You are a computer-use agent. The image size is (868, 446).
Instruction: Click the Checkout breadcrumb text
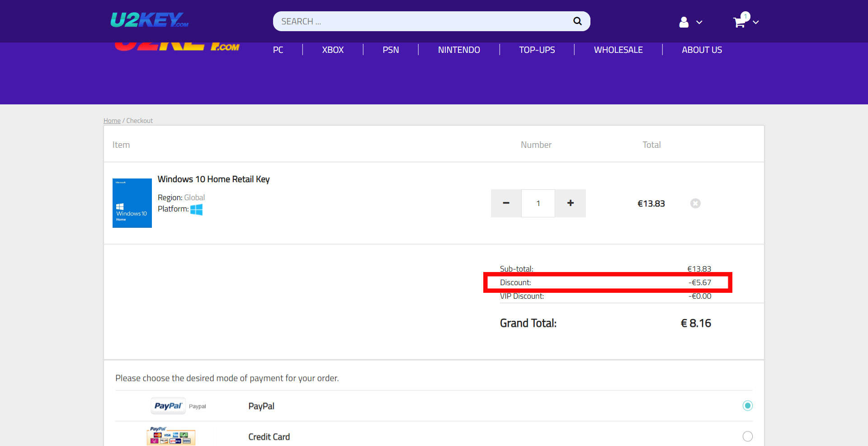(x=139, y=121)
